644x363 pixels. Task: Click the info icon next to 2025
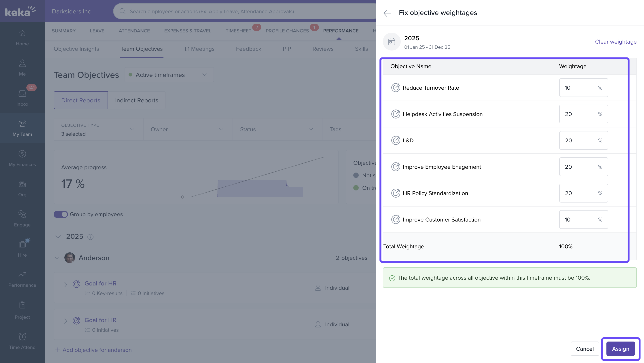[90, 237]
